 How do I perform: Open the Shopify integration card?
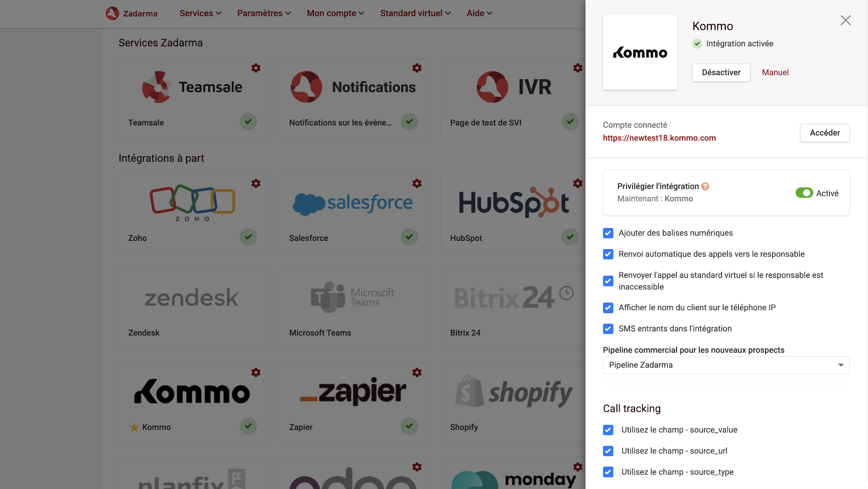tap(513, 403)
